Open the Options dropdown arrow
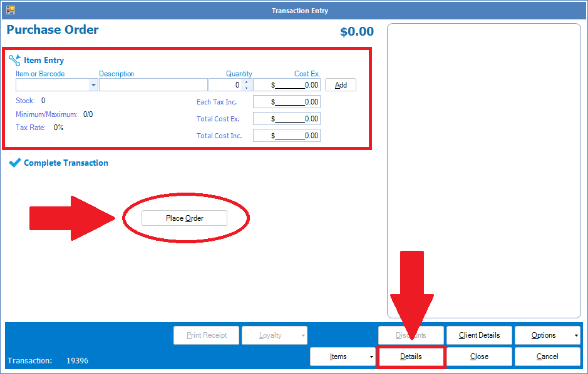The height and width of the screenshot is (374, 588). [x=575, y=336]
